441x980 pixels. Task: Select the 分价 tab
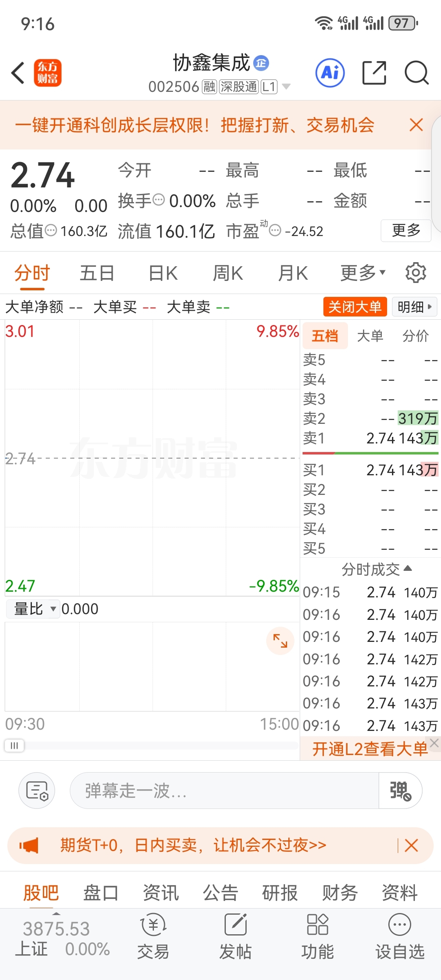415,336
